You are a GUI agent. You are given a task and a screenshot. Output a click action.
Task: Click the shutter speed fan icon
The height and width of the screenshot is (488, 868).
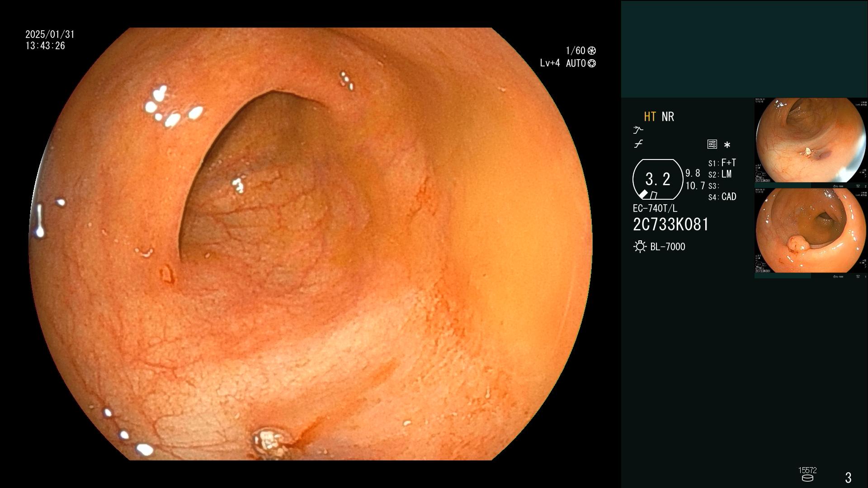pos(591,51)
